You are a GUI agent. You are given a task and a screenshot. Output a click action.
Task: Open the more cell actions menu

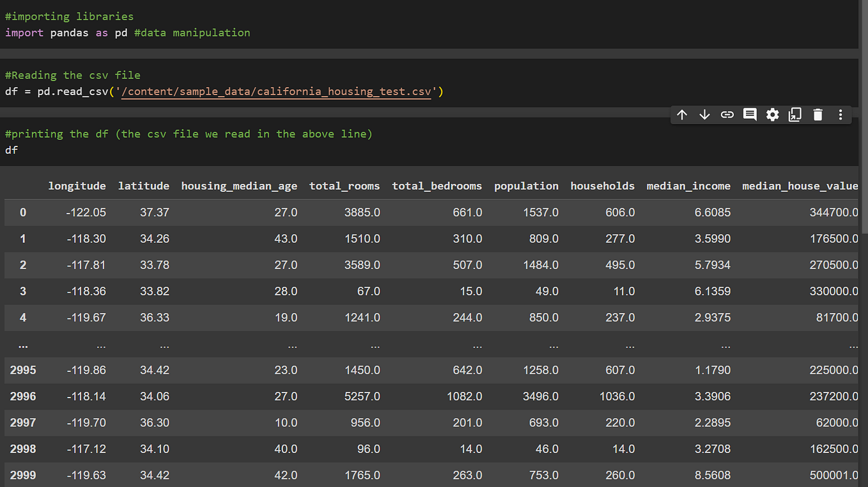(x=841, y=114)
